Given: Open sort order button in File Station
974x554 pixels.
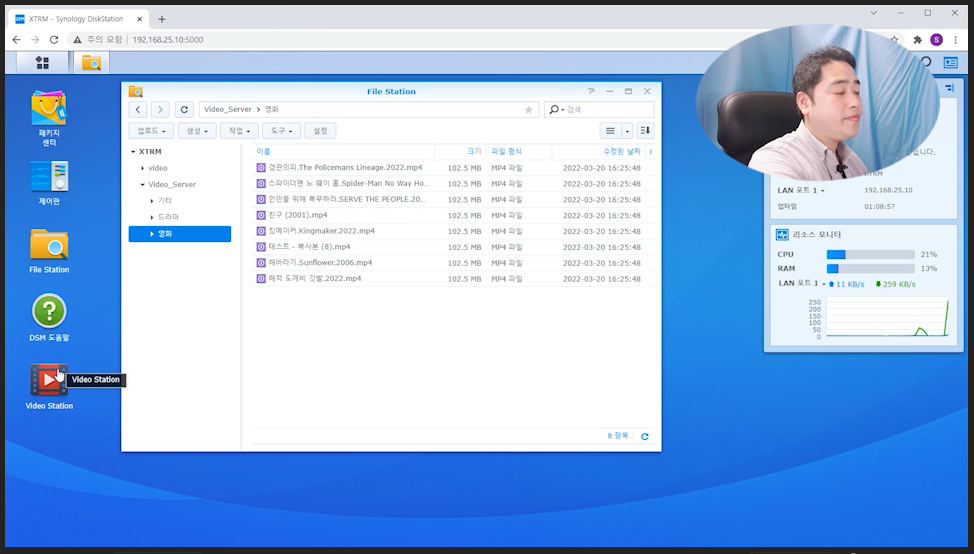Looking at the screenshot, I should click(645, 130).
